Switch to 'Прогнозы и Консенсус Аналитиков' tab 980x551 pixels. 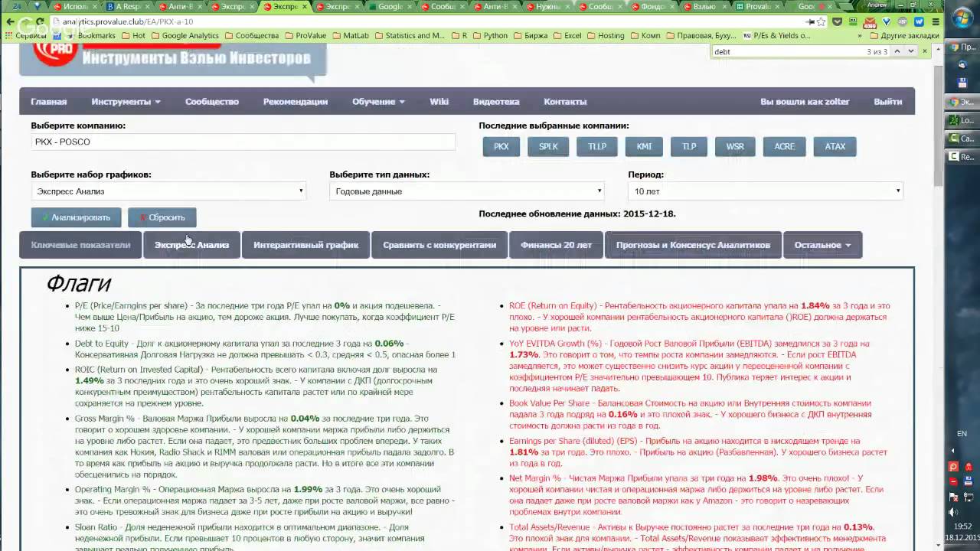(693, 245)
